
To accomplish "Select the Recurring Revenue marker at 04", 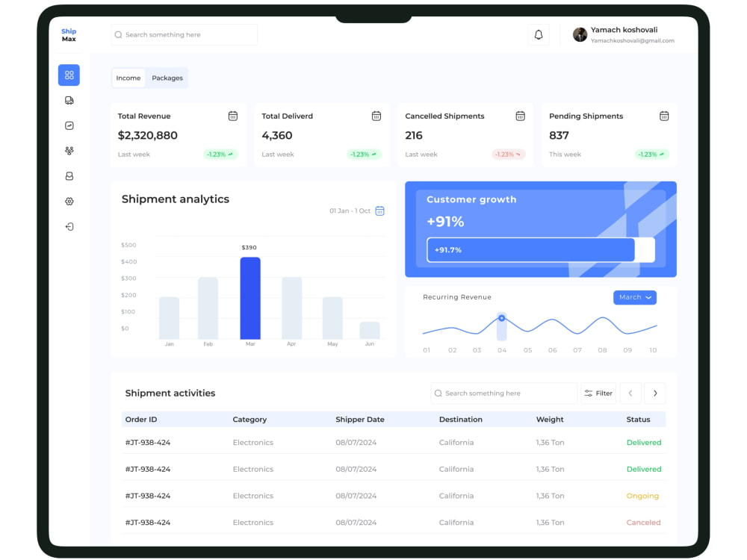I will point(502,318).
